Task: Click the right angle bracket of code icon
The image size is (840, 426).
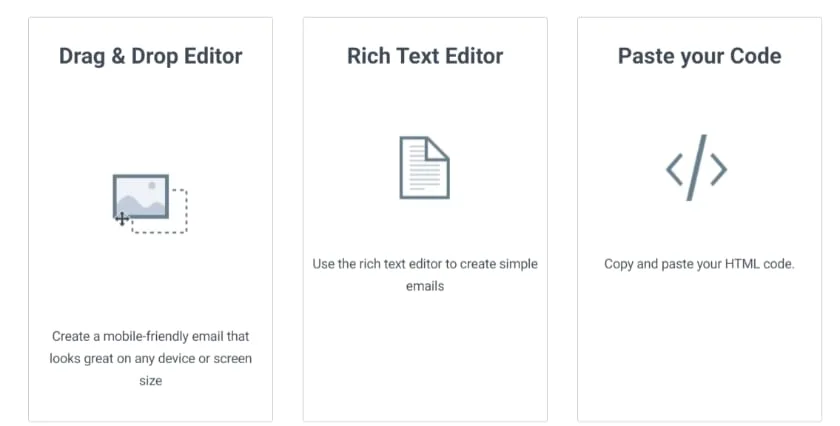Action: (x=719, y=169)
